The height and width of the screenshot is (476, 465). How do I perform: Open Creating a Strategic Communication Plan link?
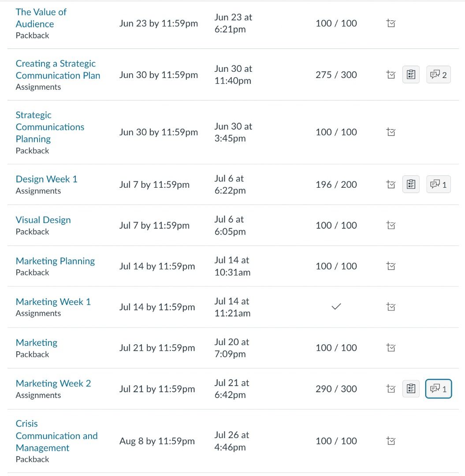(x=58, y=70)
